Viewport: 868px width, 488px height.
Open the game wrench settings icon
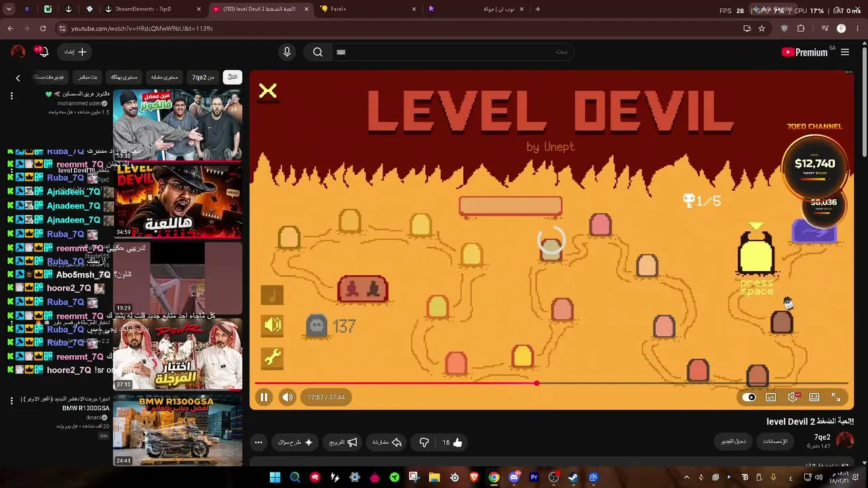[272, 357]
